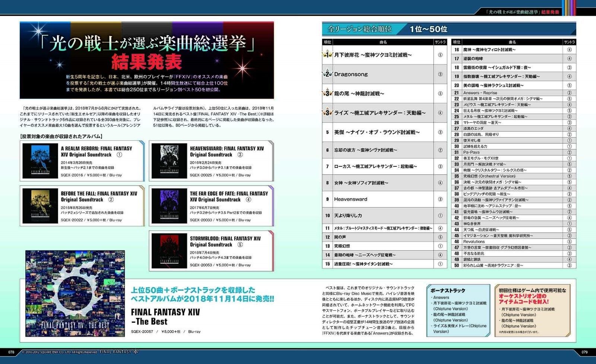Click the circled 3 soundtrack marker in the Dragonsong row

coord(440,74)
